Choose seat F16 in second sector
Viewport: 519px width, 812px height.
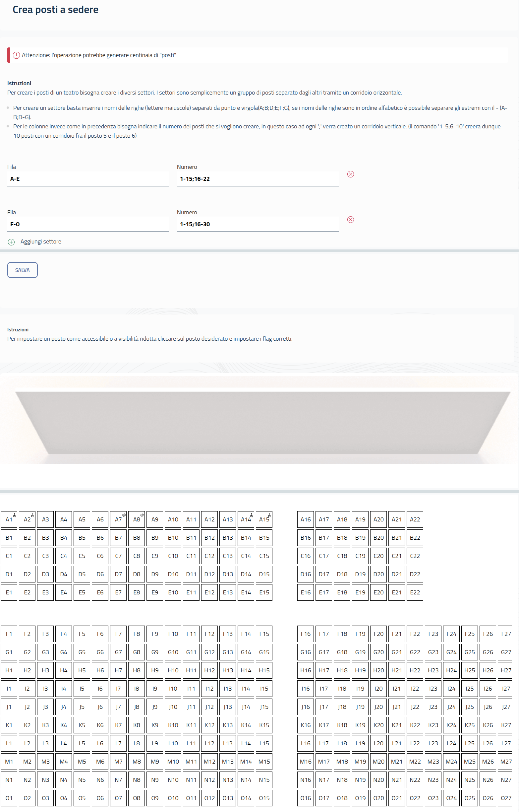[x=306, y=634]
